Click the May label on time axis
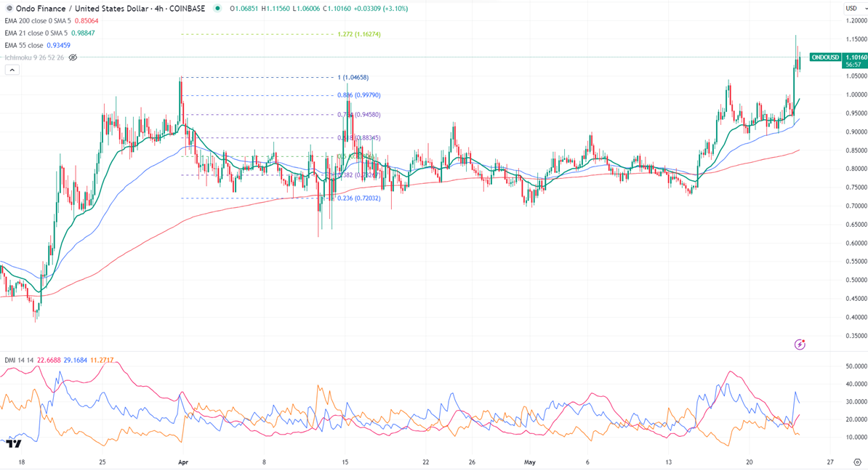 click(x=530, y=462)
